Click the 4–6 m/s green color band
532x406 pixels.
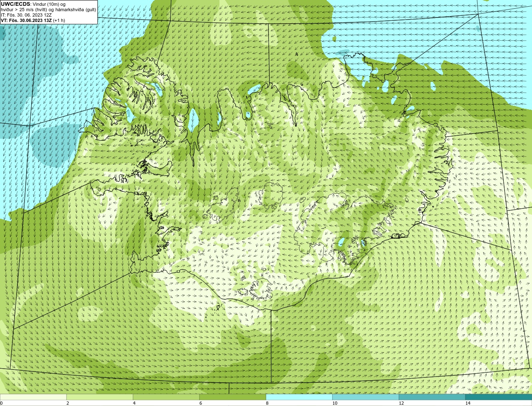coord(166,397)
